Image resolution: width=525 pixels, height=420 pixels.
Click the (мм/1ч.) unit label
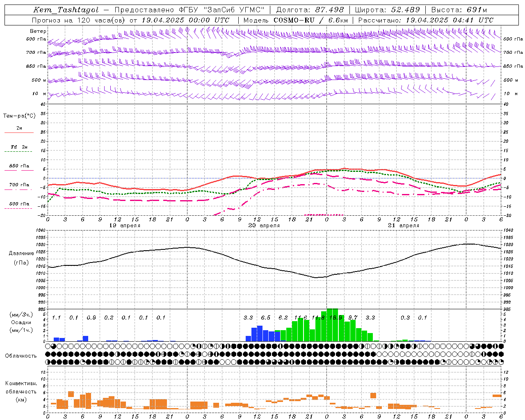21,330
